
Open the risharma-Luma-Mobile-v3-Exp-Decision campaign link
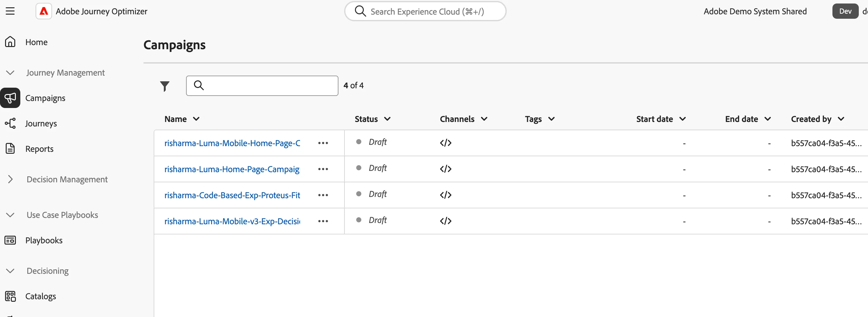(x=232, y=221)
